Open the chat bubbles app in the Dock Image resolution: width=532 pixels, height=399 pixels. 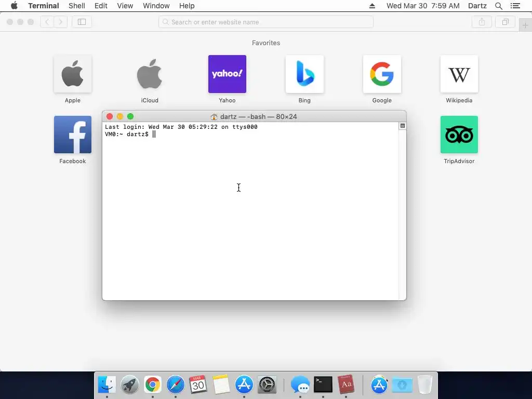[x=300, y=384]
